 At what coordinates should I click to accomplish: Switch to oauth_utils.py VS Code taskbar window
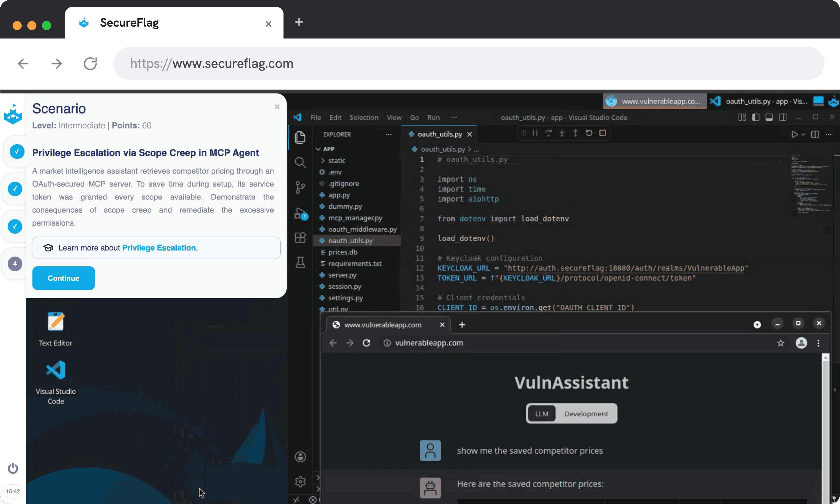pyautogui.click(x=758, y=101)
